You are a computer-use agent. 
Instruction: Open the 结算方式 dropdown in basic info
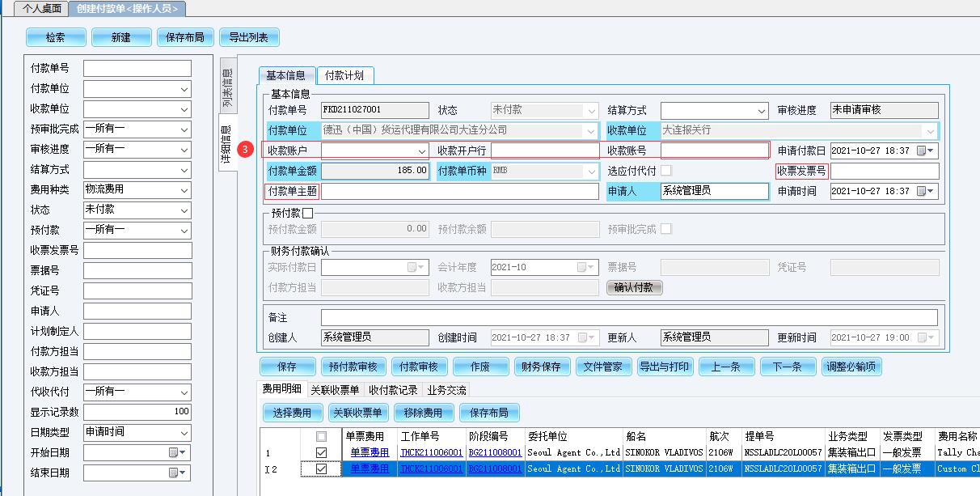[762, 111]
